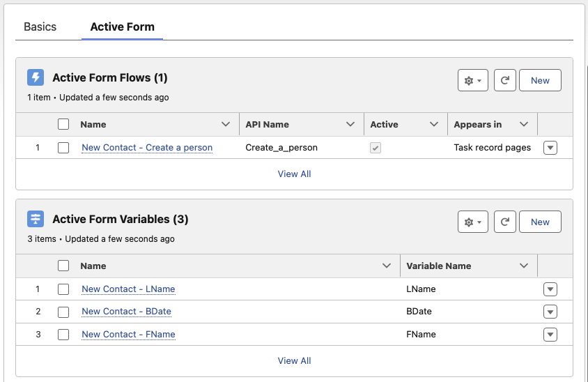Open Name column menu in Flows table
This screenshot has height=382, width=588.
[x=225, y=124]
